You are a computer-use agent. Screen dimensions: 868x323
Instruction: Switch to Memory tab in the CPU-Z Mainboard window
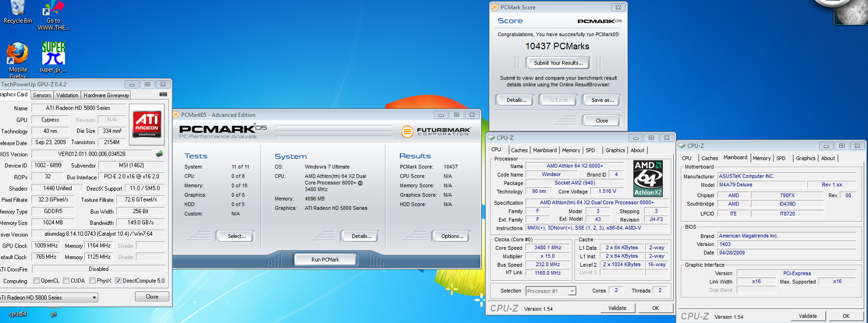click(762, 158)
